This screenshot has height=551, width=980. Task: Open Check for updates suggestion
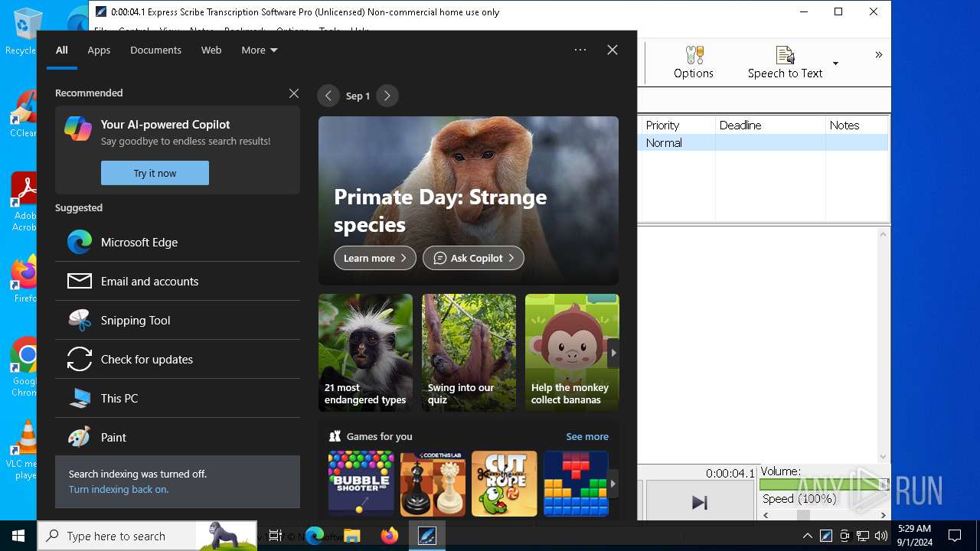[x=178, y=359]
